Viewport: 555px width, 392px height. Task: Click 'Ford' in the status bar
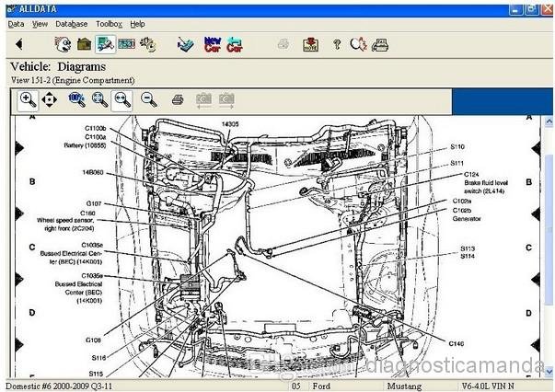pyautogui.click(x=321, y=386)
